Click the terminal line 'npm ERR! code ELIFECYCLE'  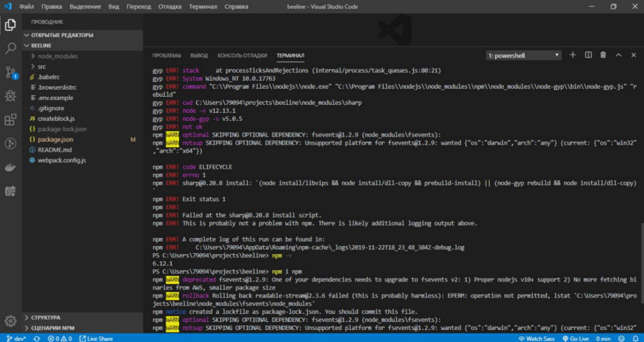pos(192,167)
